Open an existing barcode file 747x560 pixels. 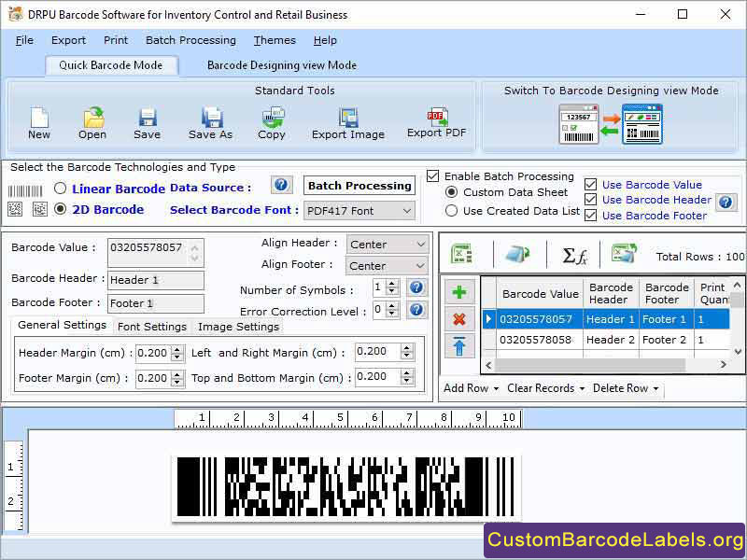point(92,121)
